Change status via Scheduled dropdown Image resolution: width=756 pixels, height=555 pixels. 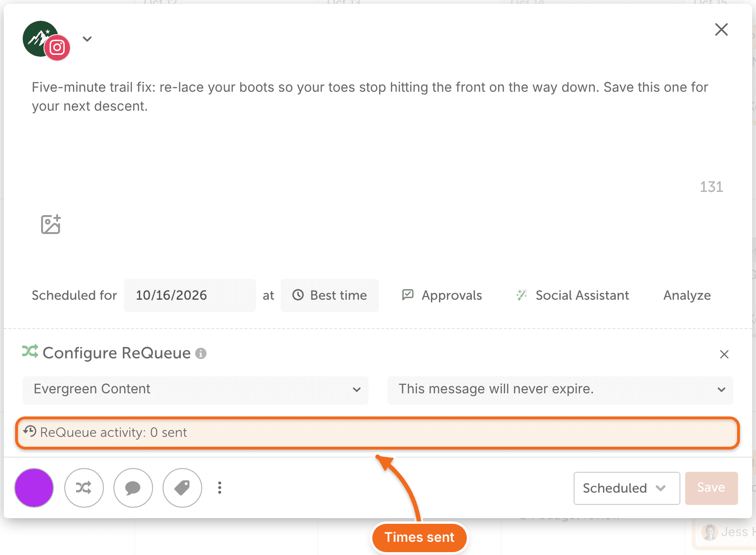(627, 488)
